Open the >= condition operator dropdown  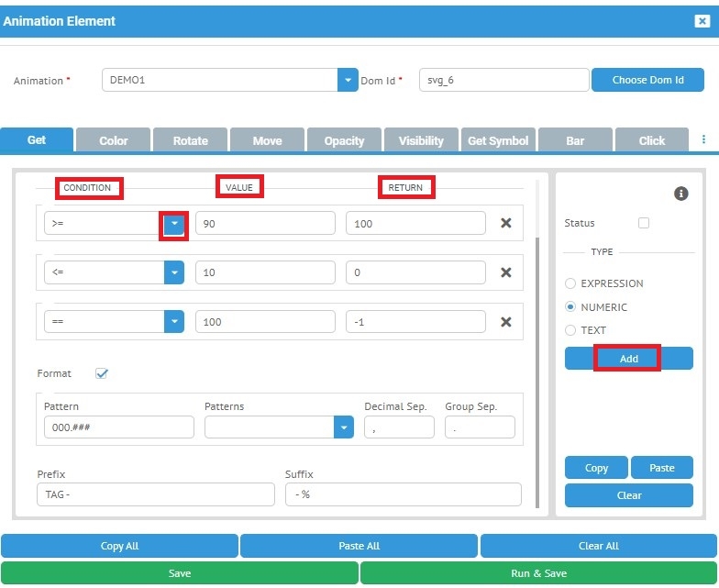tap(174, 223)
